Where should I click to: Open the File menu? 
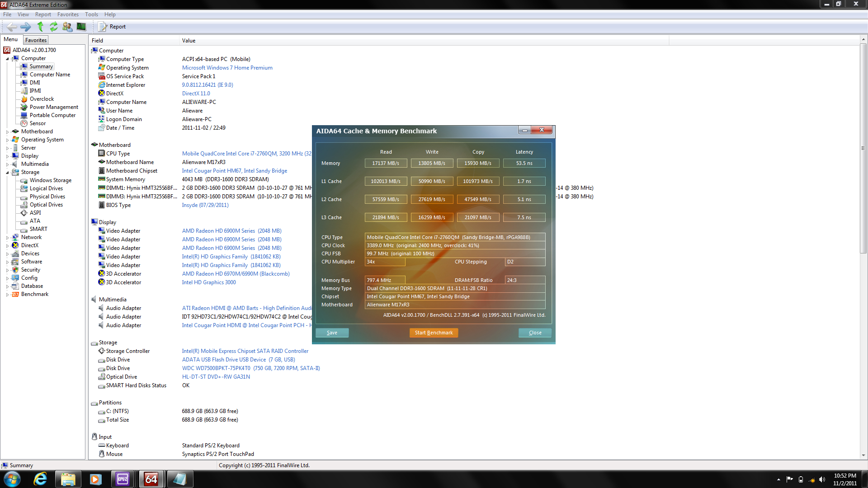point(7,14)
